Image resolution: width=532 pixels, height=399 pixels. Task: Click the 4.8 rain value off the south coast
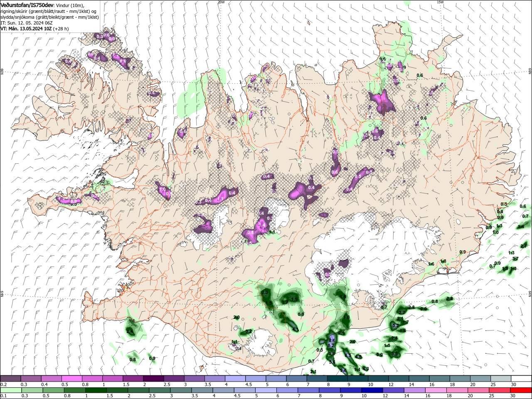tap(358, 357)
